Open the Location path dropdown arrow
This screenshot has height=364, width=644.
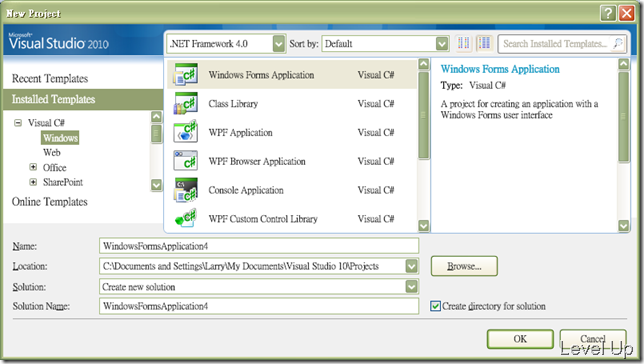[x=412, y=266]
